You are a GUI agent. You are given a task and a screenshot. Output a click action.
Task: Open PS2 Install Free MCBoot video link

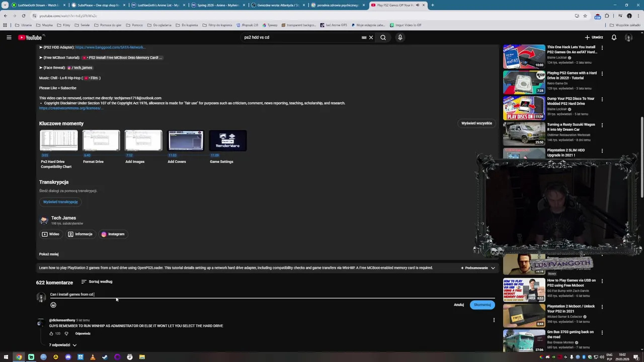click(122, 57)
